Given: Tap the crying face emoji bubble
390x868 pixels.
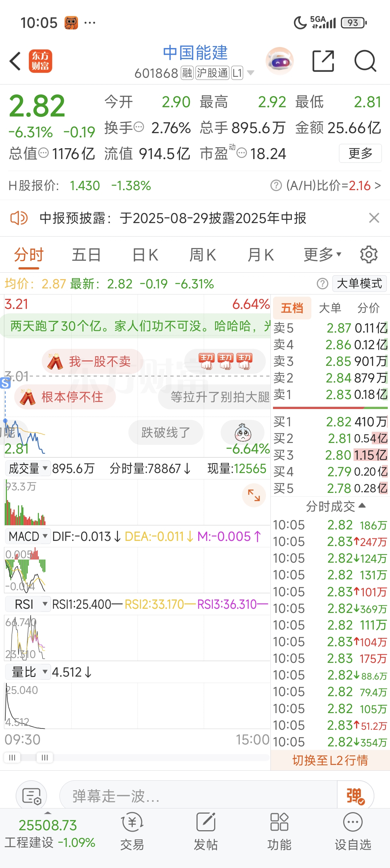Looking at the screenshot, I should point(242,432).
